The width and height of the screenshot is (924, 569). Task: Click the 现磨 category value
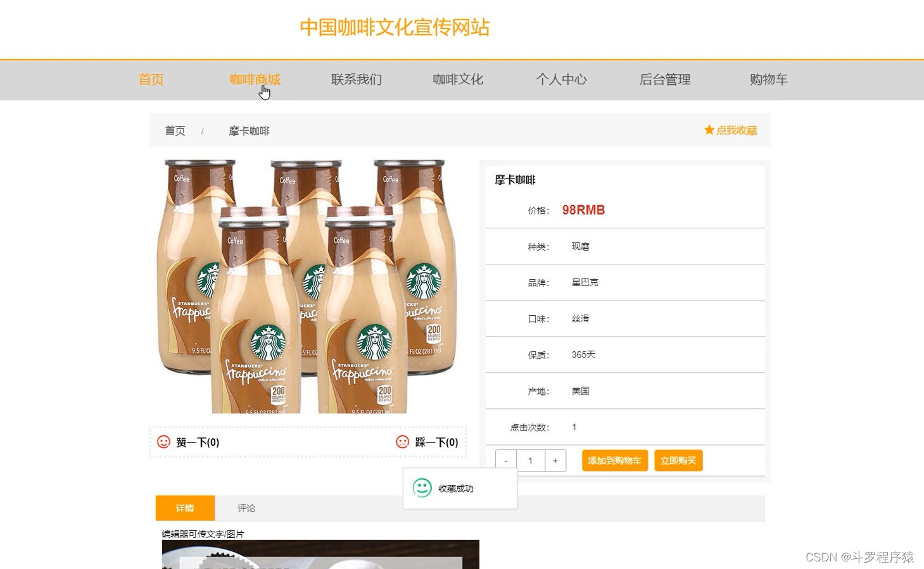580,246
